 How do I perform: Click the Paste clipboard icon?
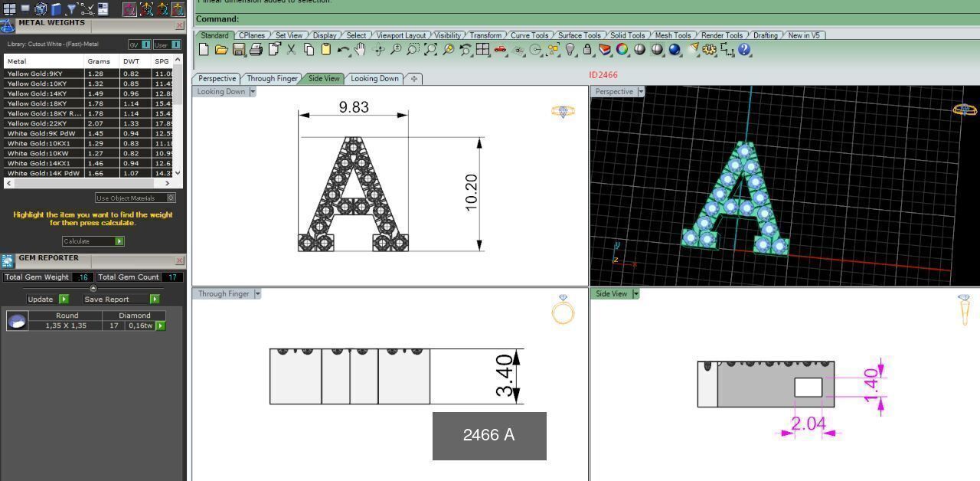326,50
